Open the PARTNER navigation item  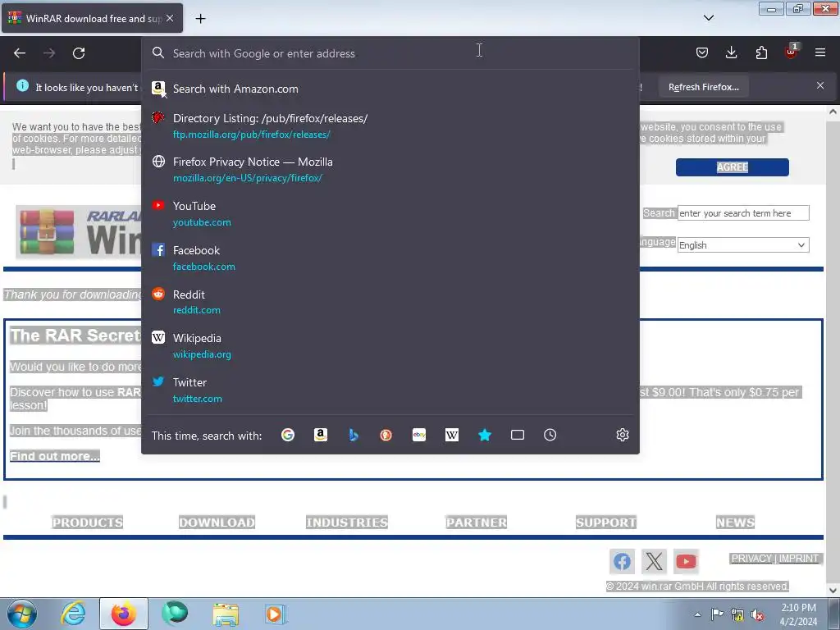click(x=477, y=523)
